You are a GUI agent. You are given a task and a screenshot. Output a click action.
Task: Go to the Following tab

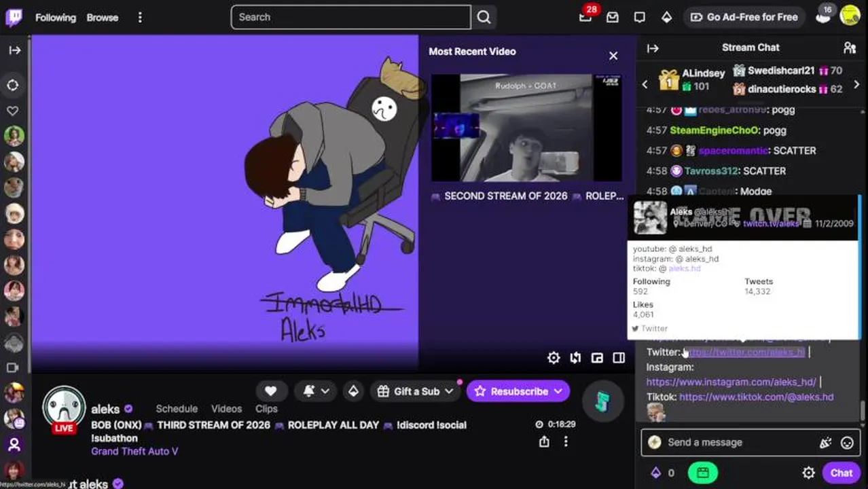pos(56,18)
